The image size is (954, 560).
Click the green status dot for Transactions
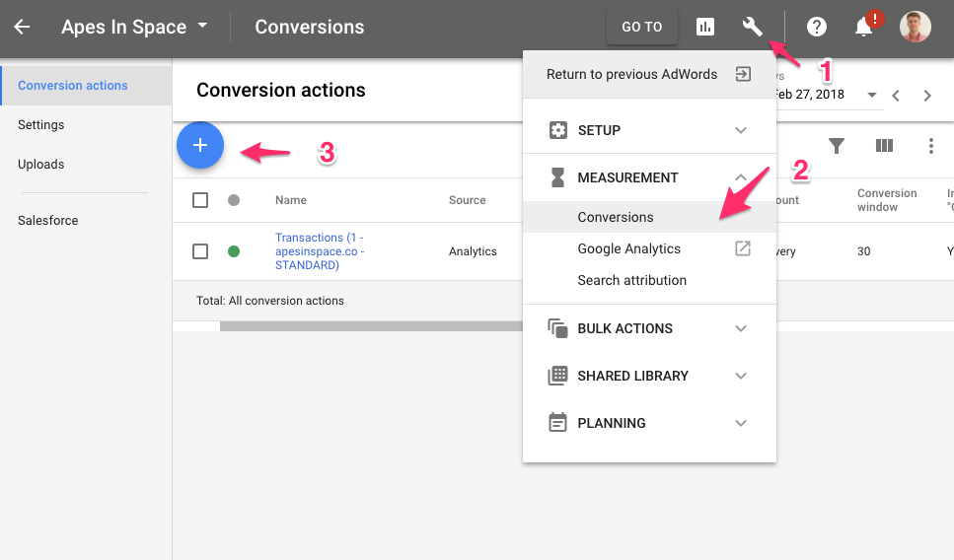pos(234,251)
